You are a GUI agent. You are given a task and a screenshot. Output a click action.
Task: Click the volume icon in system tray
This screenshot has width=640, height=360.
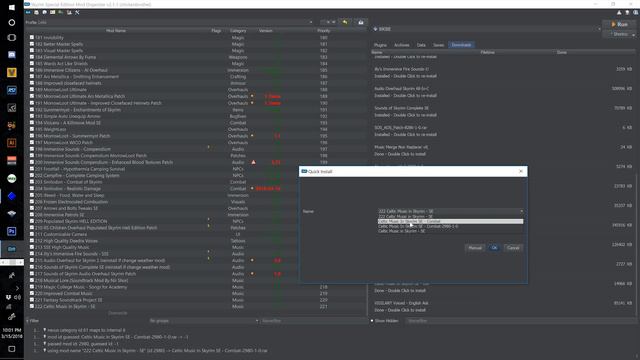(18, 297)
